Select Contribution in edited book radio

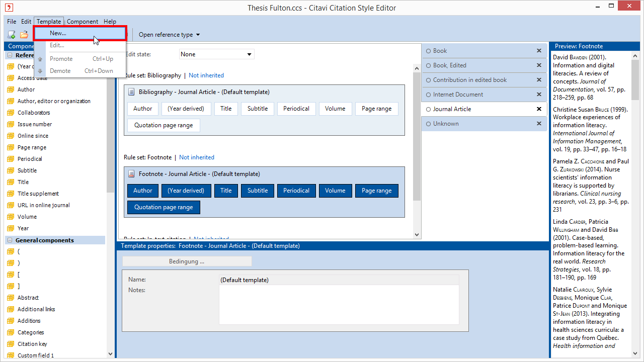pyautogui.click(x=429, y=80)
